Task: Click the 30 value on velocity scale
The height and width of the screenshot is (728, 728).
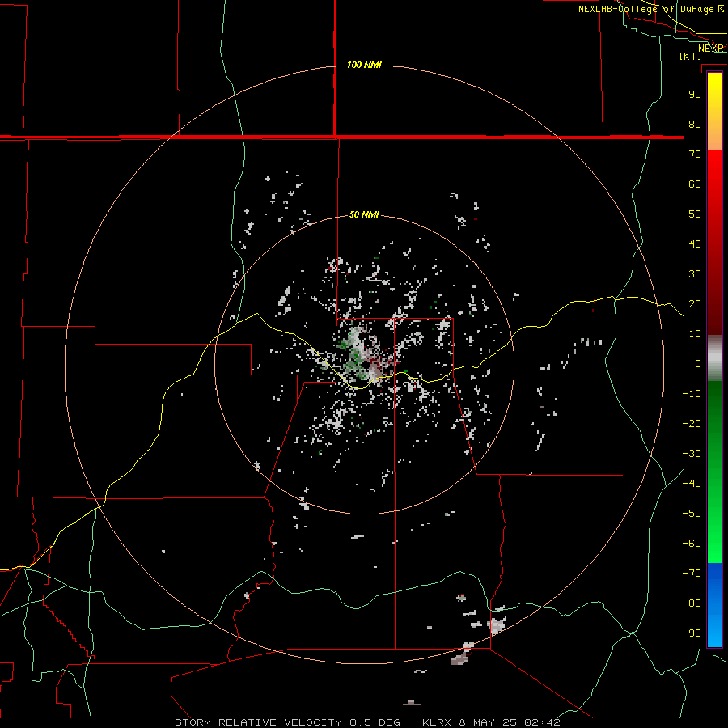Action: click(x=695, y=274)
